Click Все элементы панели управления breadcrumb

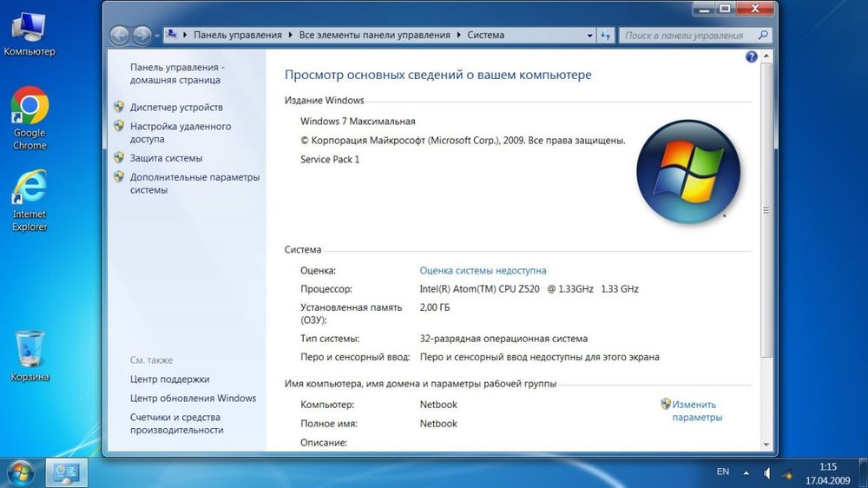374,35
